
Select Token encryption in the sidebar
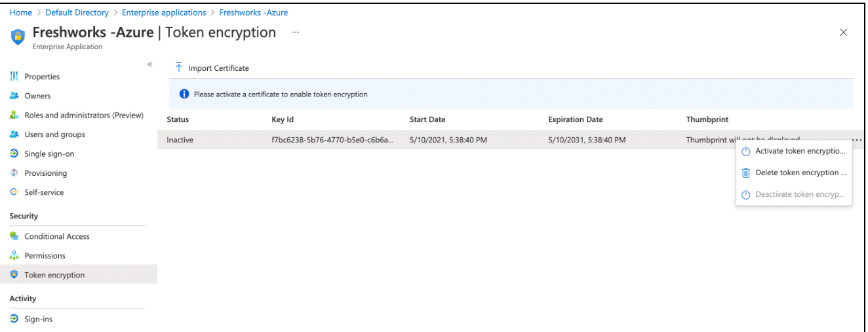pos(79,275)
